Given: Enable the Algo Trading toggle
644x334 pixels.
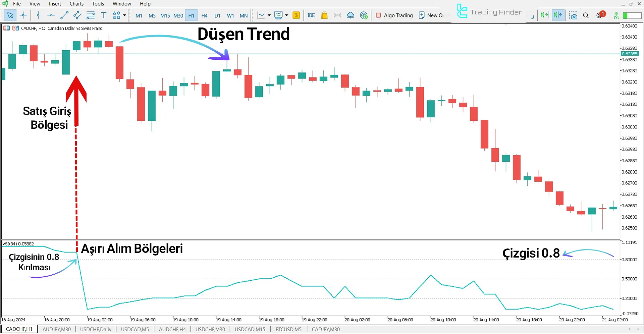Looking at the screenshot, I should tap(394, 15).
